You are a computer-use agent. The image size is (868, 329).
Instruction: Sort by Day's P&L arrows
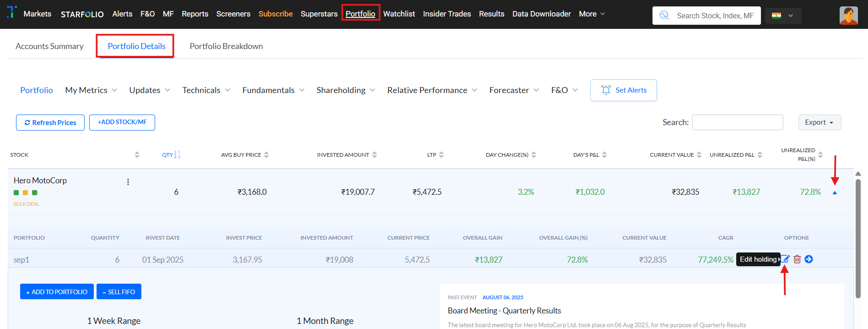pos(604,155)
